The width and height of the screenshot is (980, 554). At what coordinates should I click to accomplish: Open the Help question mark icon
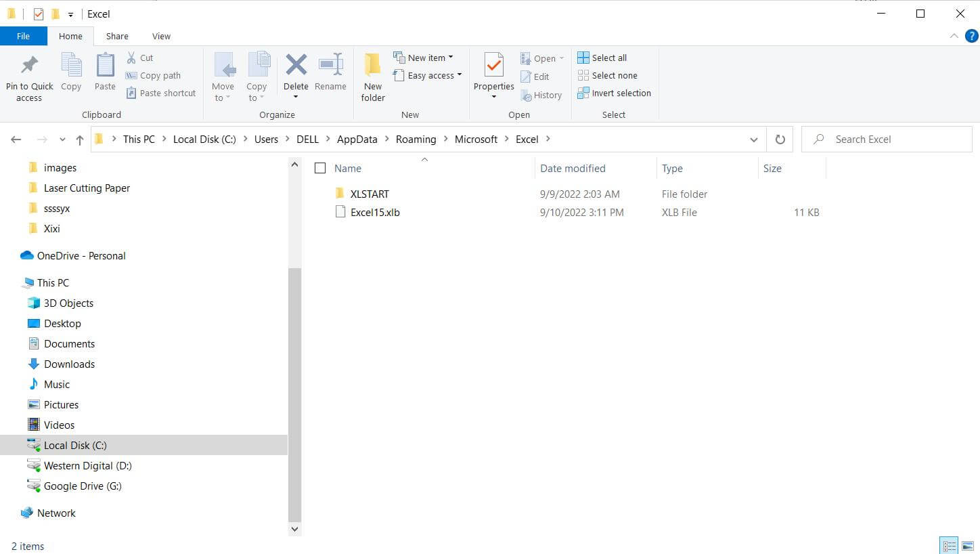pyautogui.click(x=971, y=36)
